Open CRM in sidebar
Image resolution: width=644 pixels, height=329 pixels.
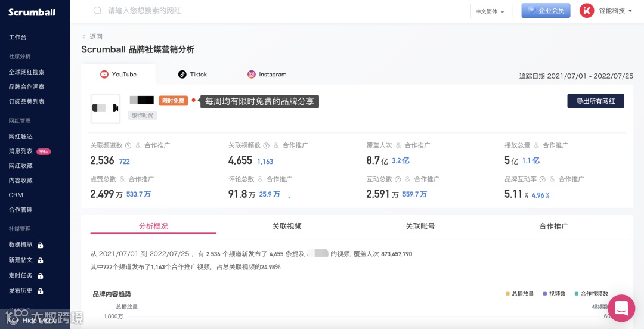coord(16,195)
